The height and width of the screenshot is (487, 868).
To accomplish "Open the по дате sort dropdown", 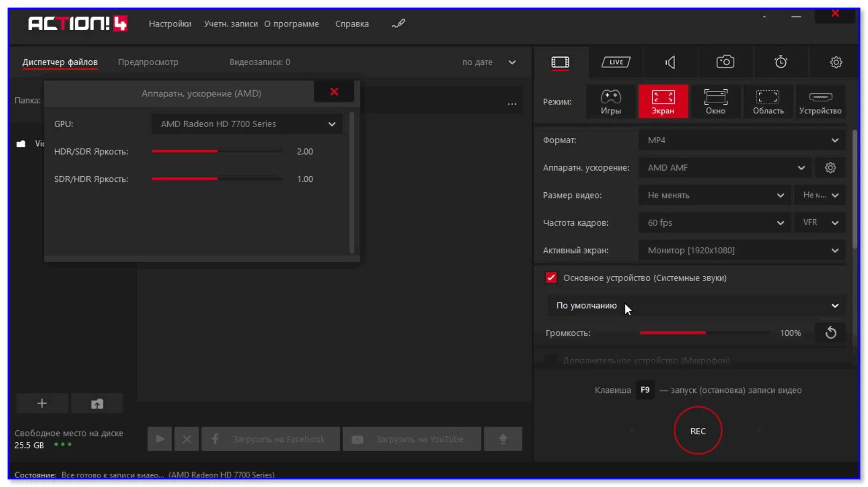I will point(489,62).
